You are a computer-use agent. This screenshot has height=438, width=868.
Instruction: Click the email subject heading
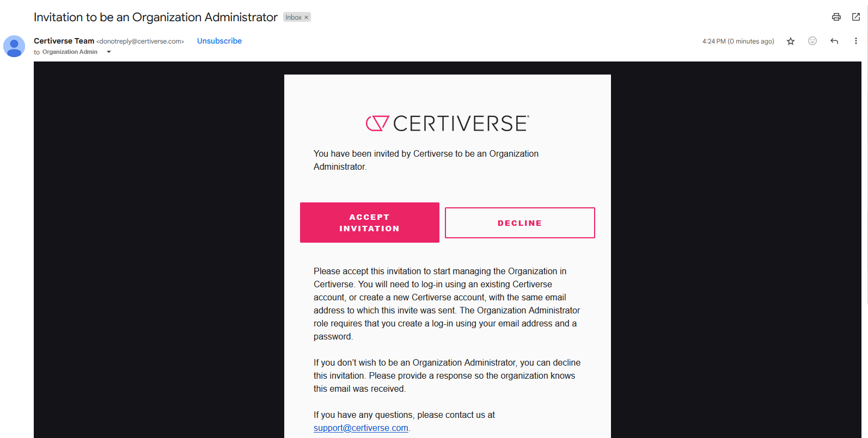click(155, 17)
